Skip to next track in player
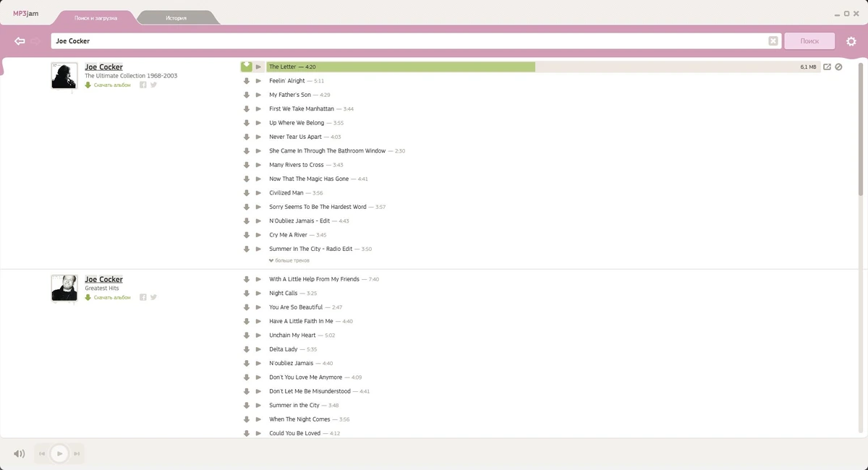868x470 pixels. click(77, 454)
